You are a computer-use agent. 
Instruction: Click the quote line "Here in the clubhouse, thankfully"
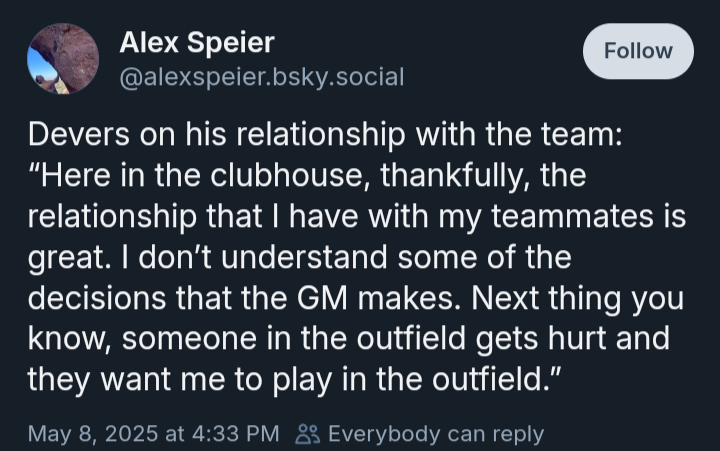(x=307, y=176)
